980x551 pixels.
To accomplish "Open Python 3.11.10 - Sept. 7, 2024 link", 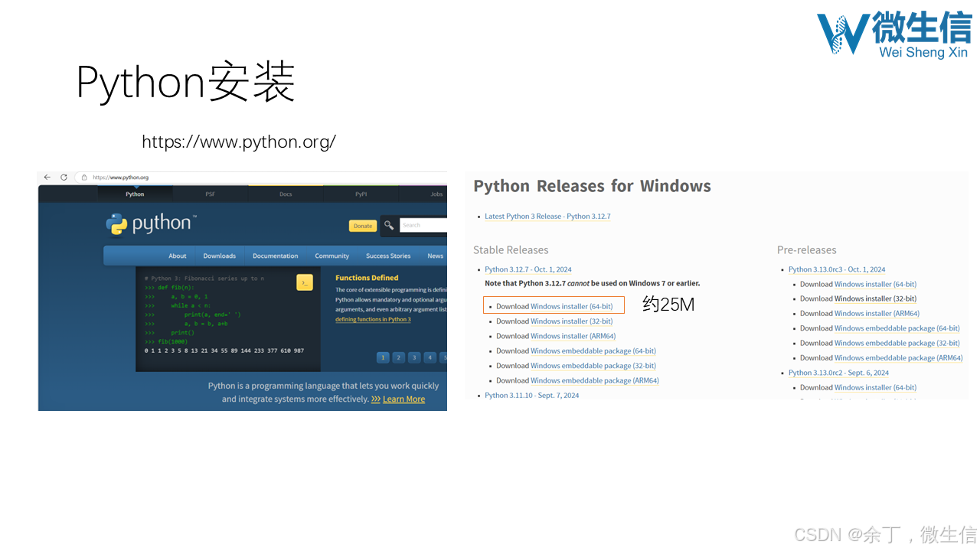I will pyautogui.click(x=532, y=396).
